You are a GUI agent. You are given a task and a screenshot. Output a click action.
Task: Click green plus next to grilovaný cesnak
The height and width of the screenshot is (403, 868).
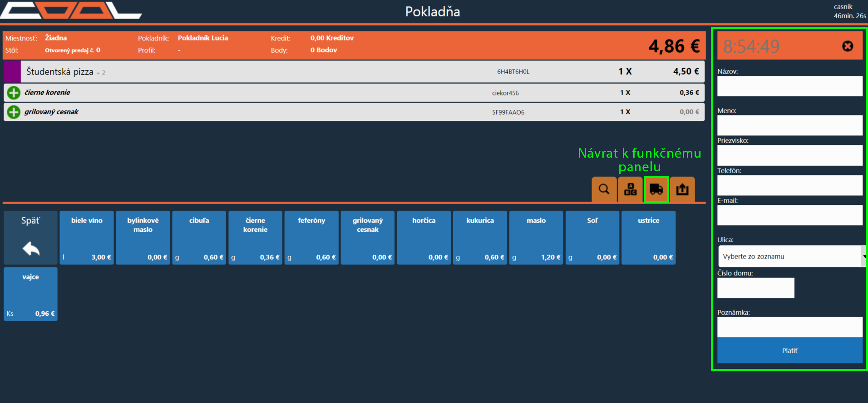click(x=14, y=112)
